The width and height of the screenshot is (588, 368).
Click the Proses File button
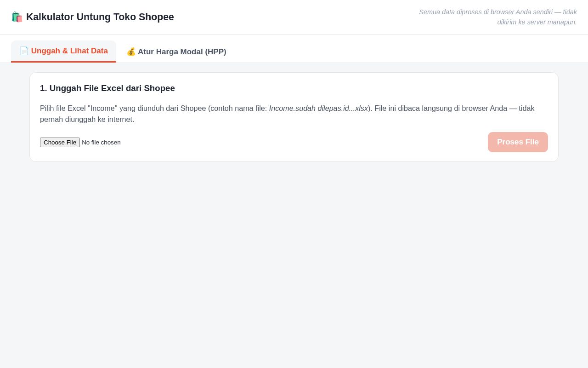518,142
